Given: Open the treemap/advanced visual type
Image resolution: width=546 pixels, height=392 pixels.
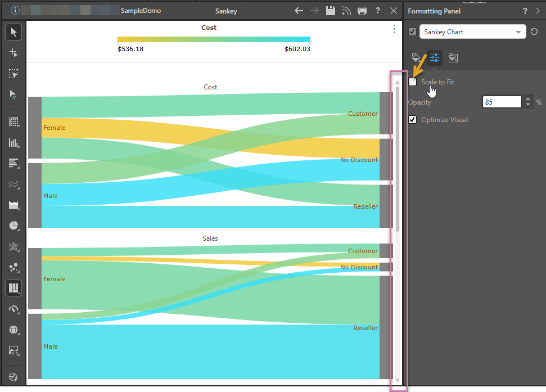Looking at the screenshot, I should [13, 289].
